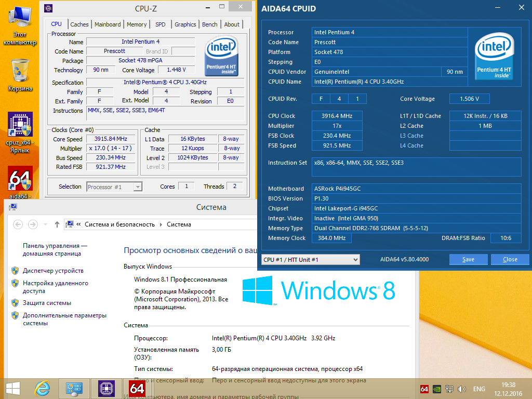
Task: Open Защита системы link
Action: 47,303
